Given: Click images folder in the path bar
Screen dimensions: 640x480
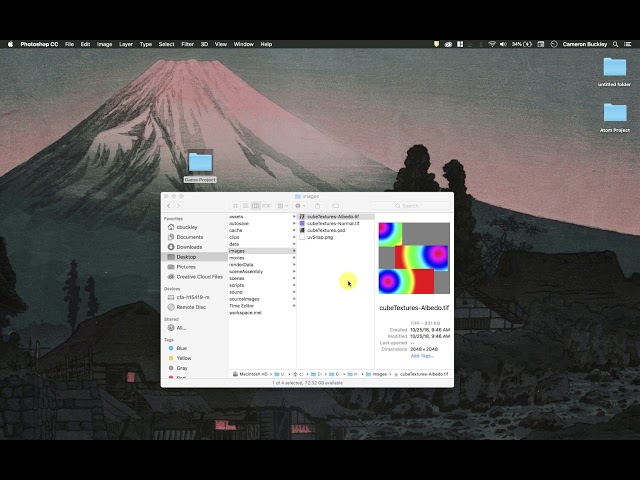Looking at the screenshot, I should tap(376, 374).
